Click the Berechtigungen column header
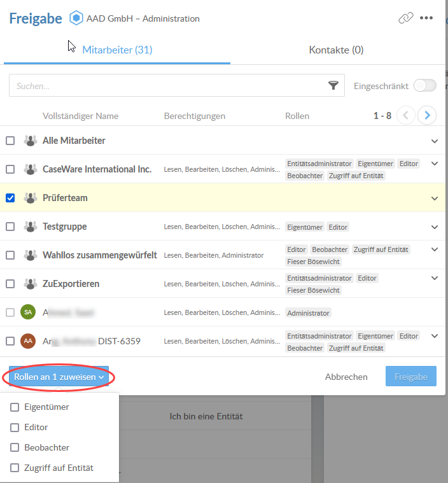The height and width of the screenshot is (483, 448). pyautogui.click(x=195, y=116)
